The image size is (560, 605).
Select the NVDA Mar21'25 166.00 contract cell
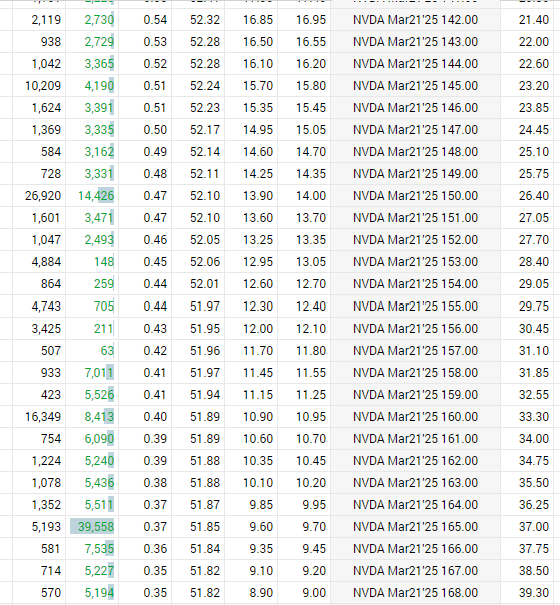(x=415, y=549)
